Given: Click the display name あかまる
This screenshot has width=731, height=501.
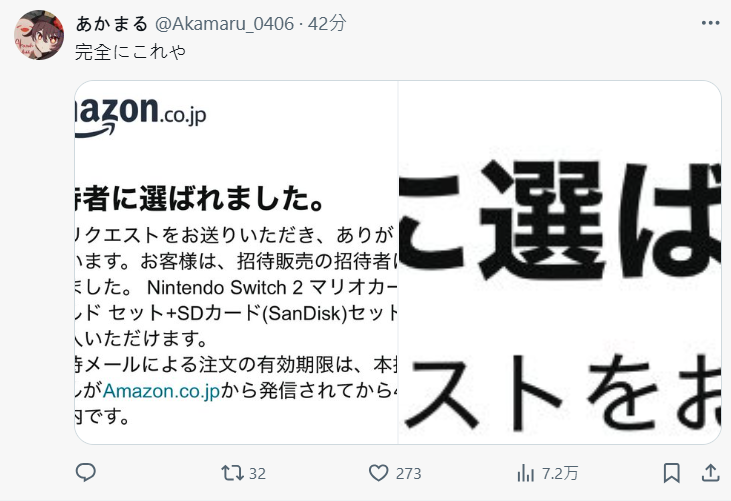Looking at the screenshot, I should point(112,23).
